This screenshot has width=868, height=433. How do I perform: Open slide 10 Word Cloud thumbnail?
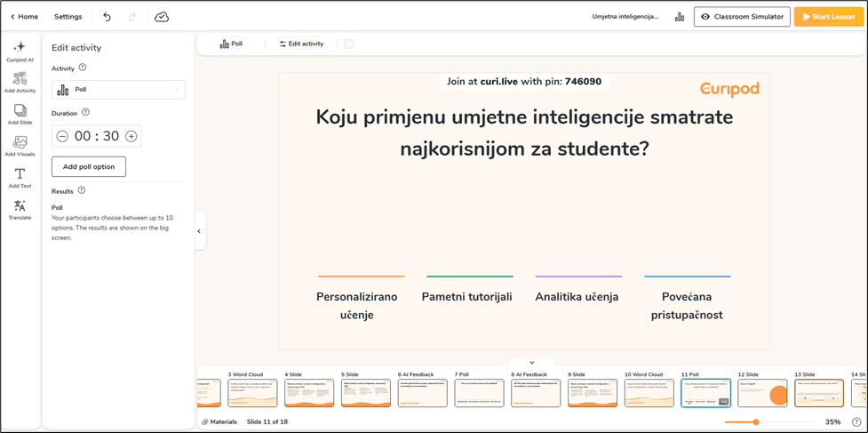[649, 393]
